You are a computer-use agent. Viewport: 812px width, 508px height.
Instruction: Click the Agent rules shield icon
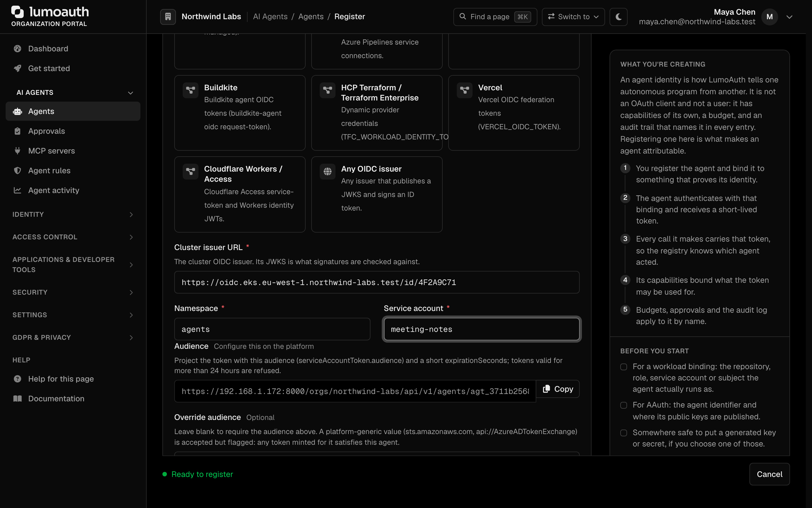coord(17,170)
